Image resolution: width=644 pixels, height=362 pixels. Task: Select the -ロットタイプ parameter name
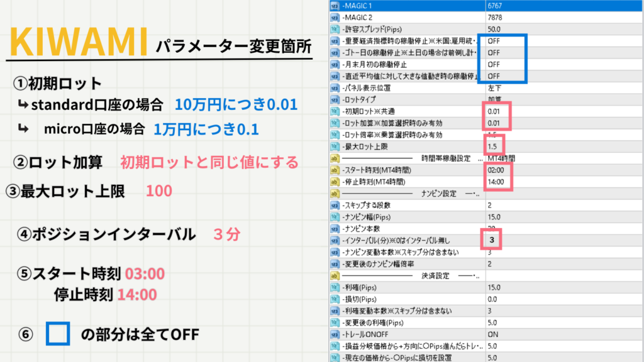coord(358,100)
